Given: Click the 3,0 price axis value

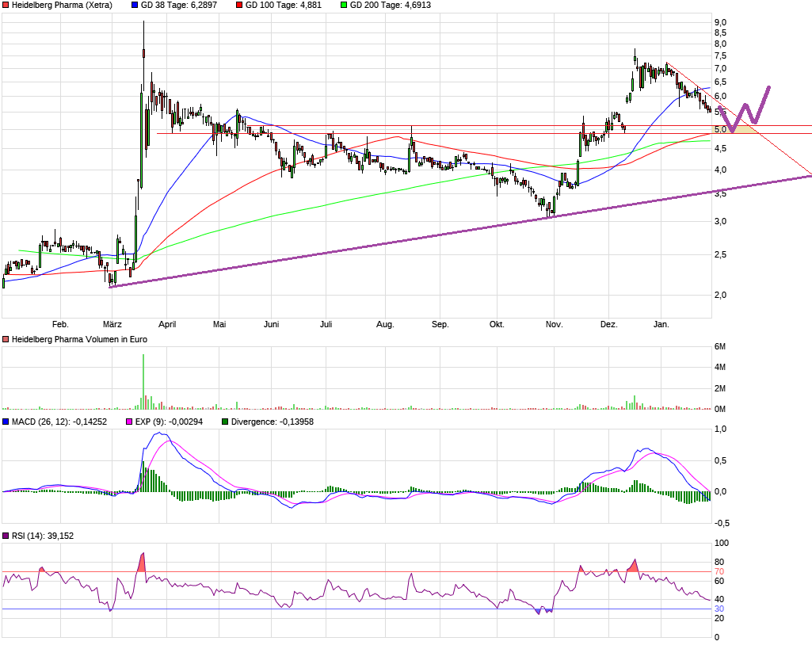Looking at the screenshot, I should tap(720, 221).
